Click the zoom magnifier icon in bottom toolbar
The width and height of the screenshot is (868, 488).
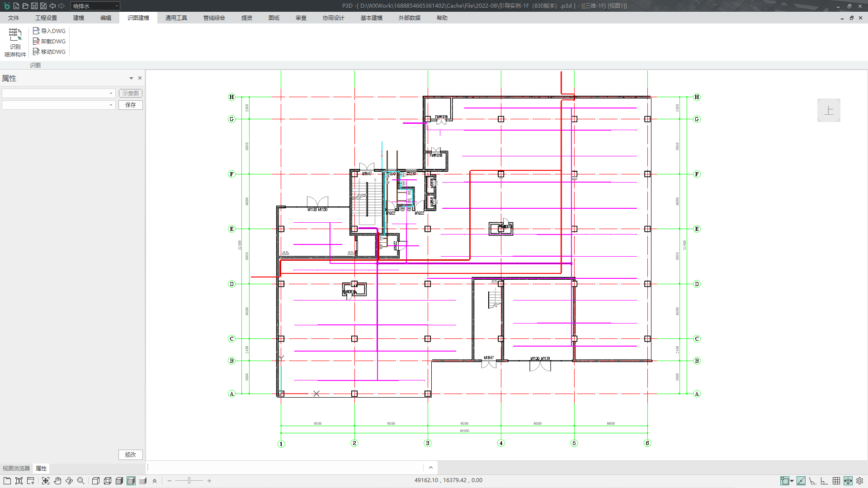(81, 481)
